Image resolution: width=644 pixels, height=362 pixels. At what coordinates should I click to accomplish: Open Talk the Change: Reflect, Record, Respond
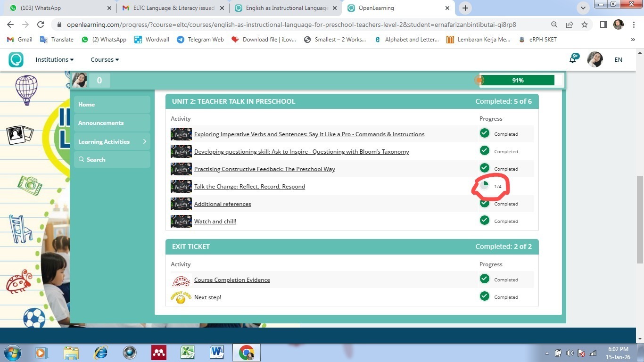point(249,187)
